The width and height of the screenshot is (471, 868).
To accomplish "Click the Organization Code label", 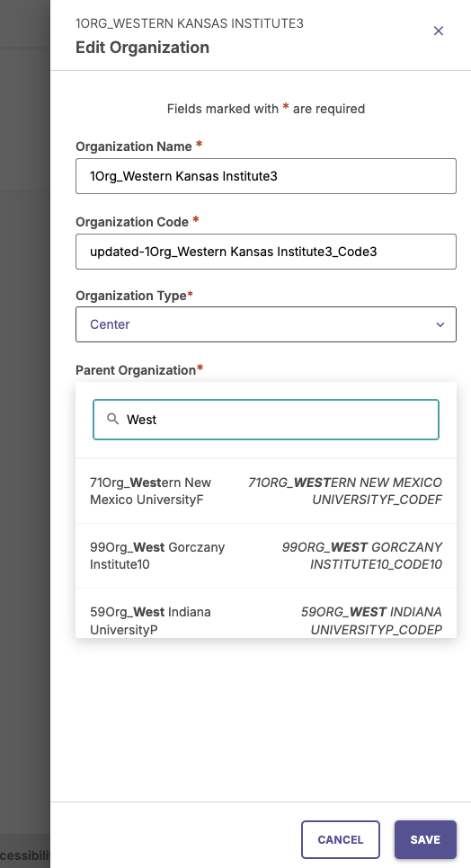I will 132,222.
